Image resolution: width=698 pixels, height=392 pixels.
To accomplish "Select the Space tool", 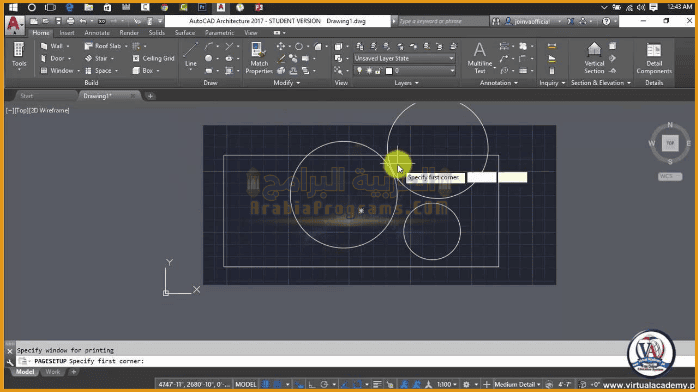I will coord(98,71).
